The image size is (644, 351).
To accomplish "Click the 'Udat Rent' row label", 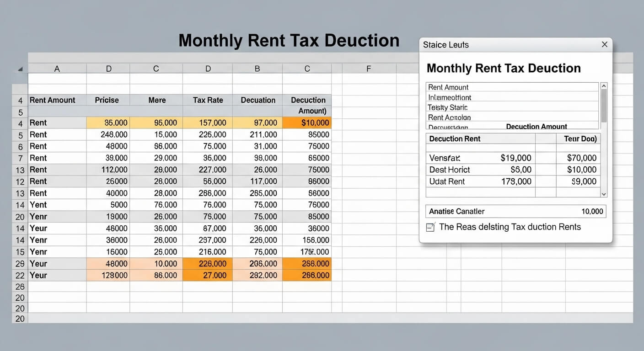I will (447, 181).
